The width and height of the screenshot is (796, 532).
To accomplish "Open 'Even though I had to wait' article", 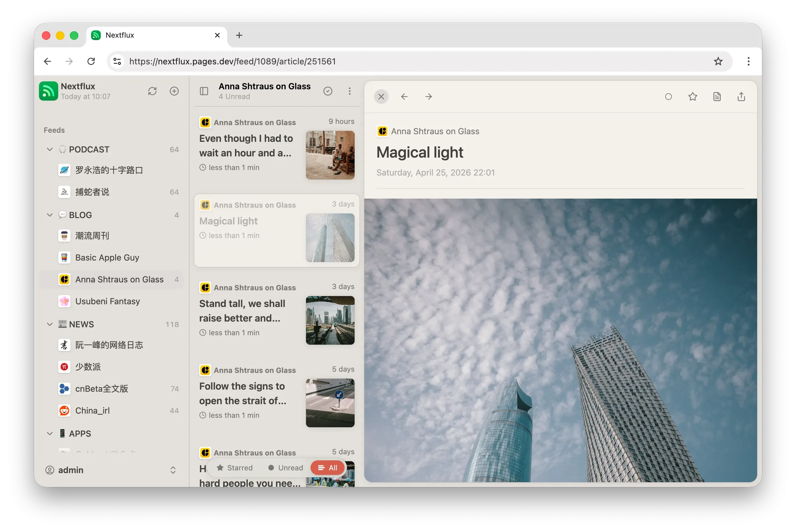I will pos(277,148).
